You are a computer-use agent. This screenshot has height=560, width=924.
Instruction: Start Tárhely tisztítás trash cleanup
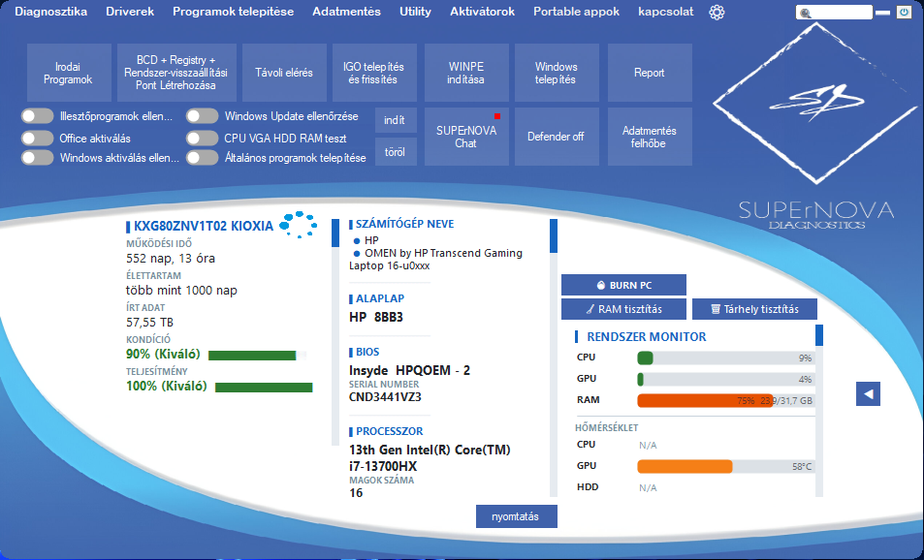[754, 309]
